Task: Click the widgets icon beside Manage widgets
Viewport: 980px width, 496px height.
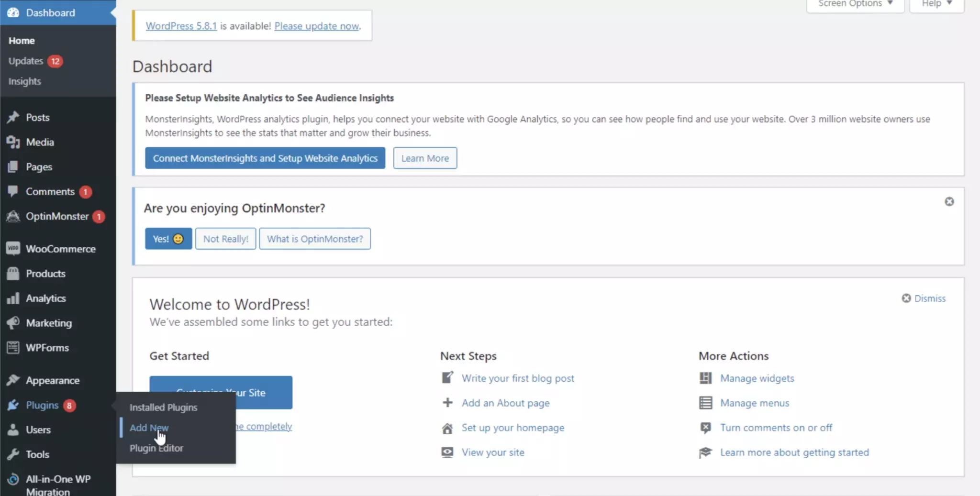Action: click(x=705, y=378)
